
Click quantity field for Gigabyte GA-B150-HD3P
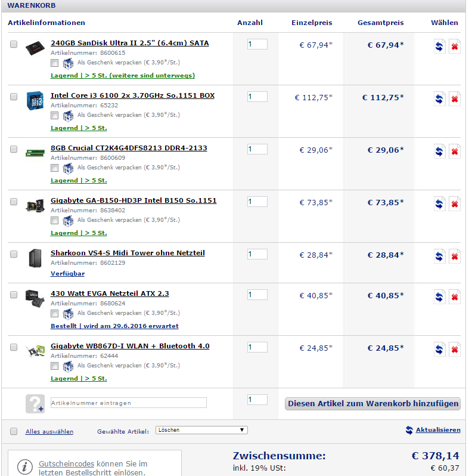pyautogui.click(x=257, y=202)
